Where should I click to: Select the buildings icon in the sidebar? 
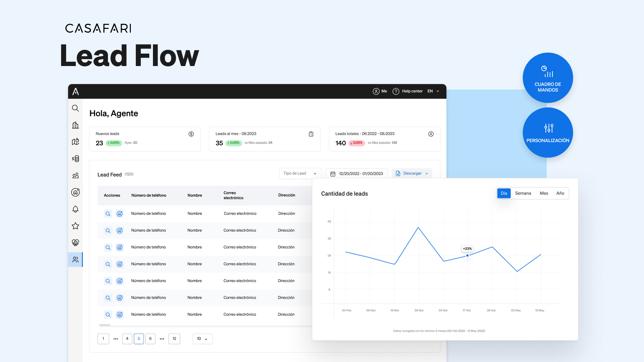[75, 125]
